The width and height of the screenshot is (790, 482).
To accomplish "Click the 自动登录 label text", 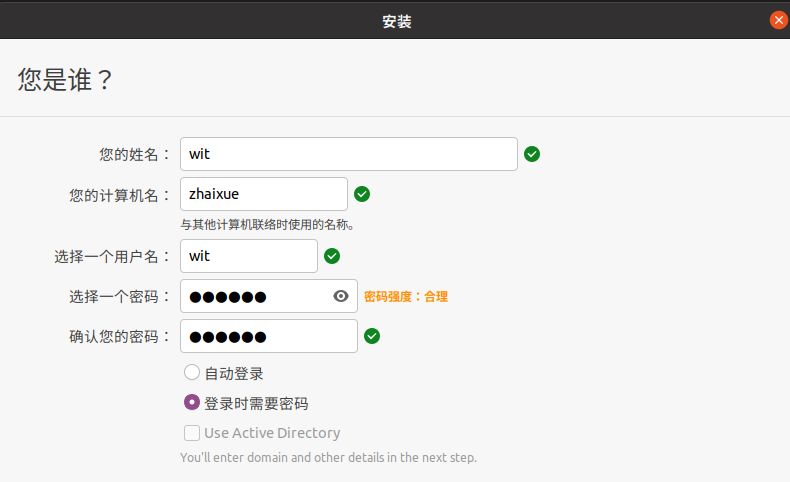I will tap(234, 374).
